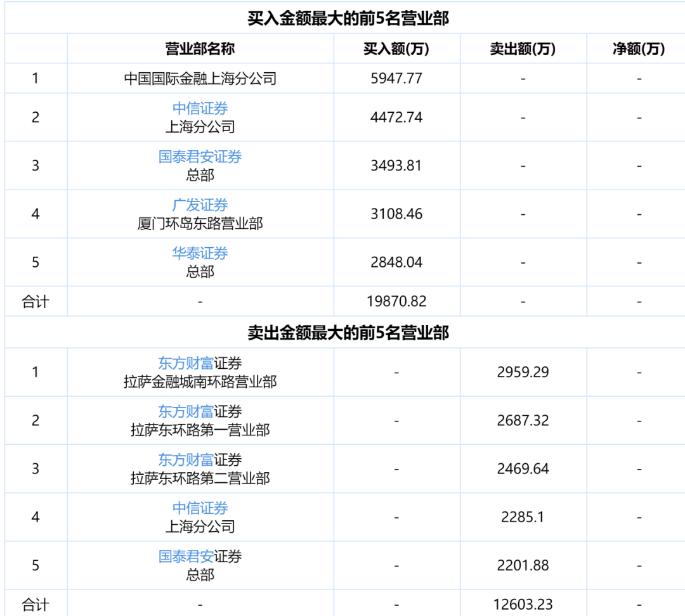Open the 华泰证券 link
This screenshot has width=685, height=616.
pos(200,253)
